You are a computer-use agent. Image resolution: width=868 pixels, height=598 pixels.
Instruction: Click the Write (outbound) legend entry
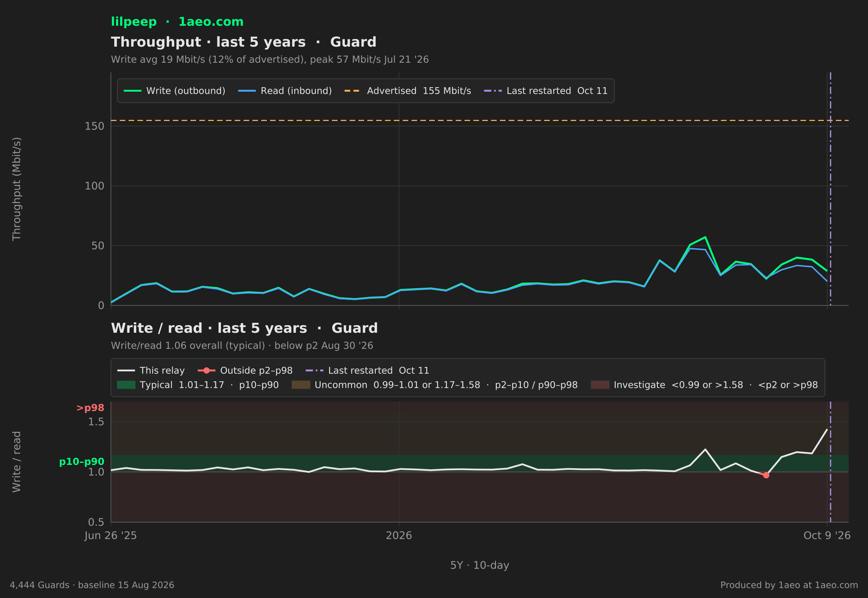(x=174, y=91)
